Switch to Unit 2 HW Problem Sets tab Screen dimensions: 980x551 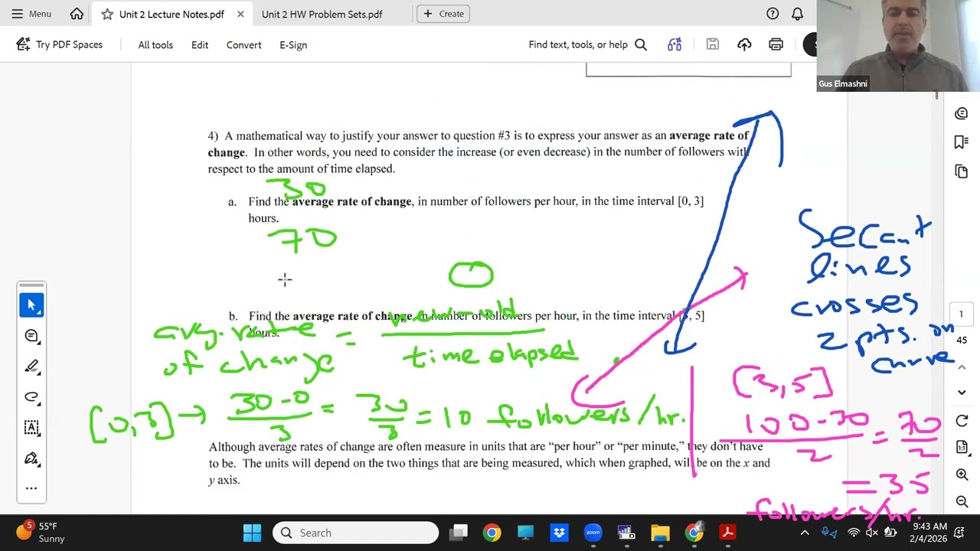pos(322,14)
